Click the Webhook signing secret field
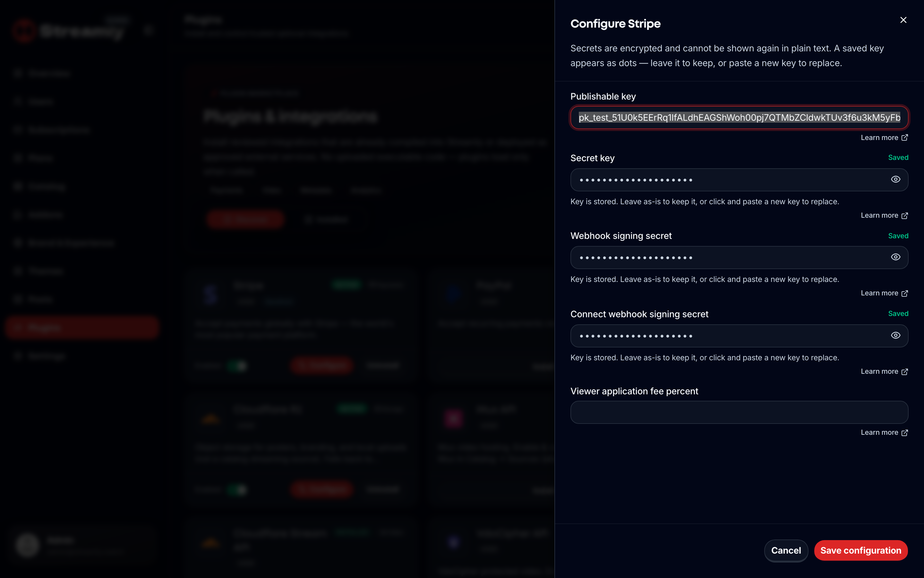Screen dimensions: 924x578 tap(739, 258)
